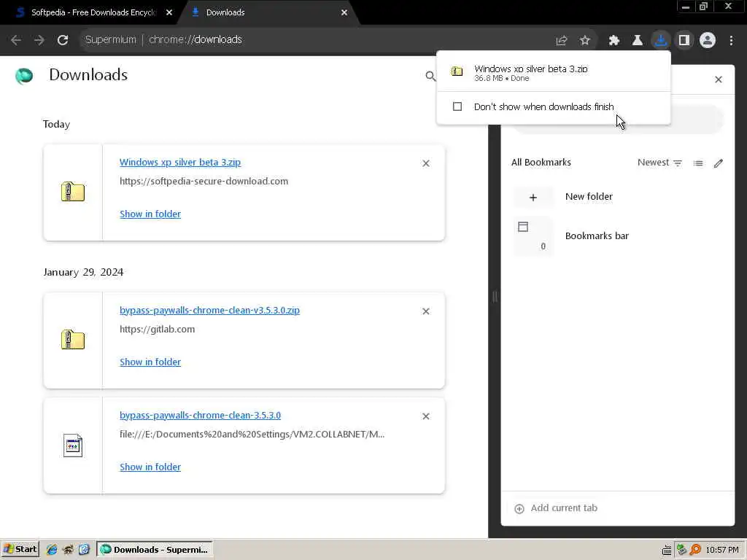Close the bookmarks side panel
Screen dimensions: 747x560
(x=719, y=79)
